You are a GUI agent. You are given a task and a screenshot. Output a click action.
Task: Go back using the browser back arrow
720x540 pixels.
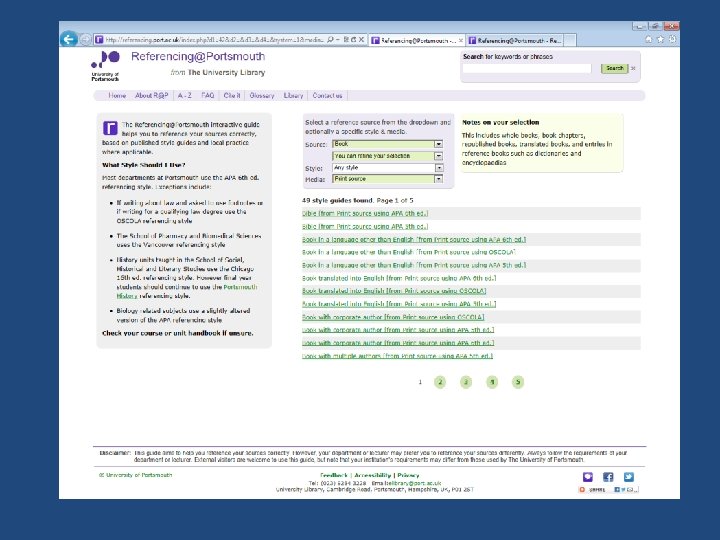pyautogui.click(x=68, y=39)
